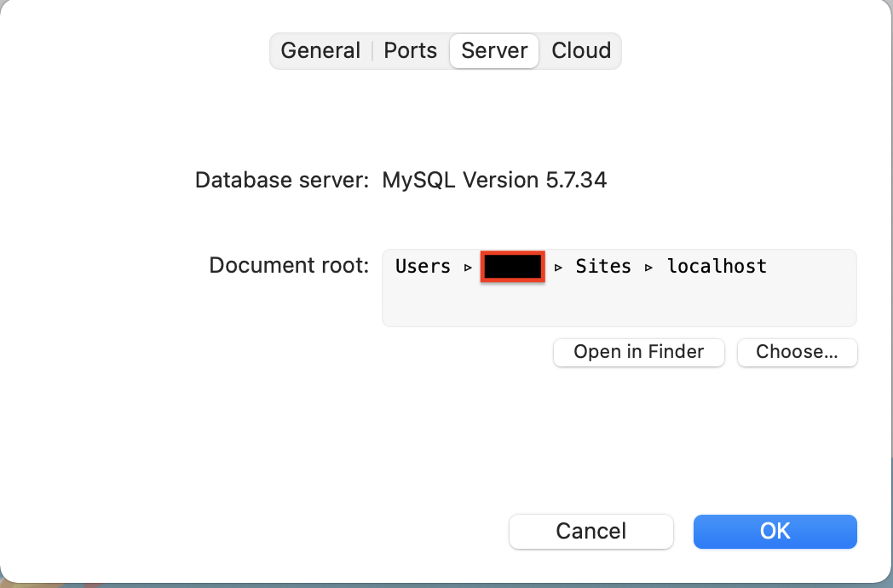Select the Server tab
This screenshot has height=588, width=893.
pyautogui.click(x=494, y=51)
